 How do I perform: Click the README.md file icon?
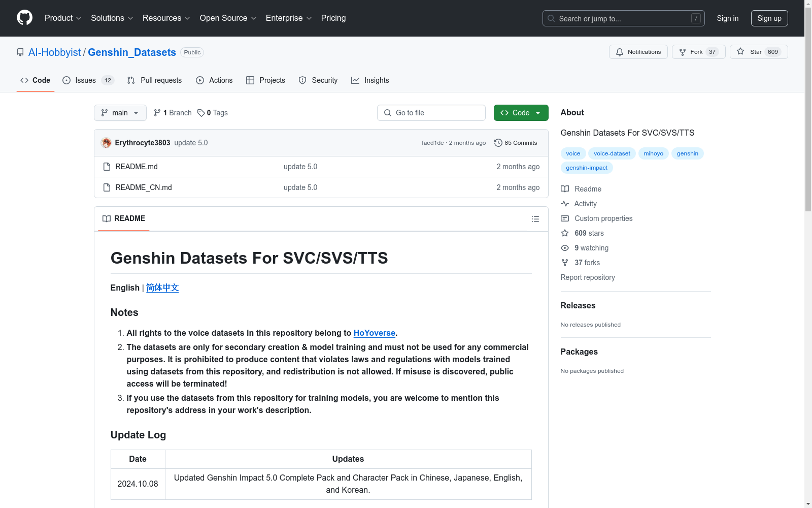[107, 167]
